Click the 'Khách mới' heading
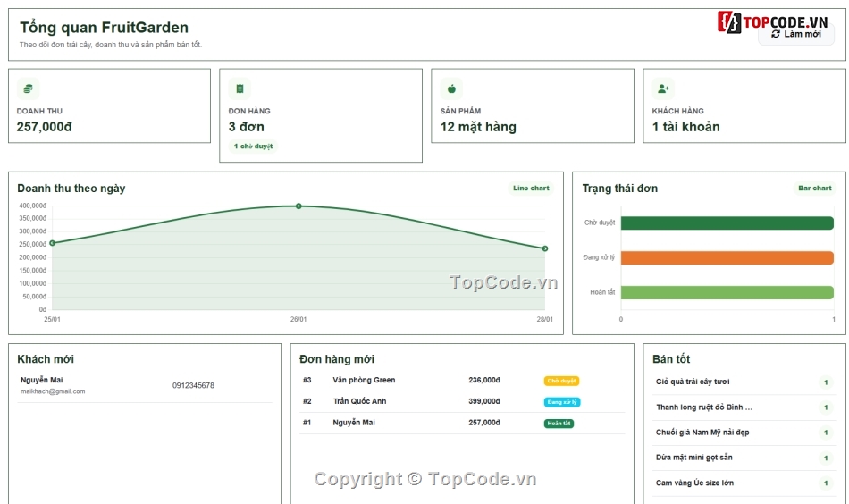Viewport: 849px width, 504px height. 46,359
